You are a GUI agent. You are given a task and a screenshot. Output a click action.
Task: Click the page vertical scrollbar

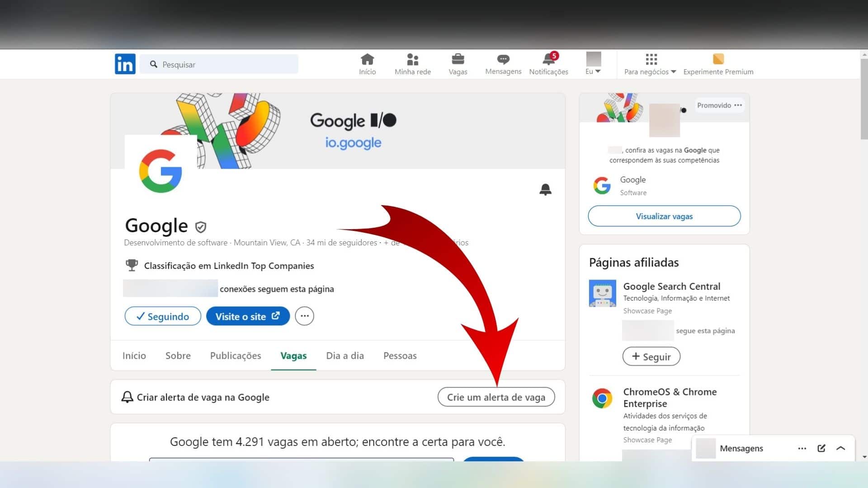point(864,99)
